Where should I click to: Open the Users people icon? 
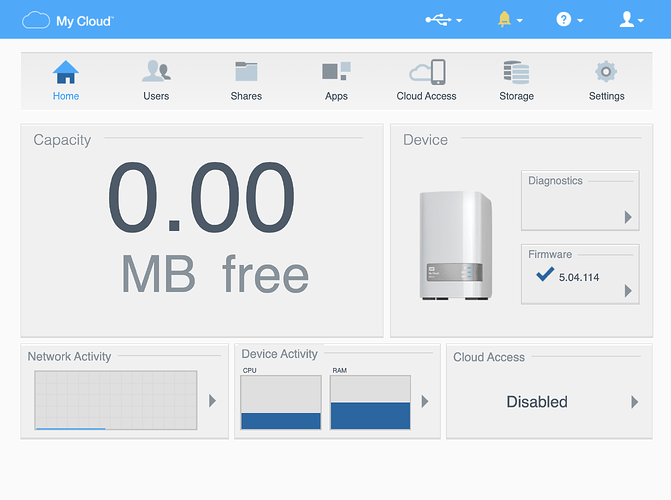156,71
